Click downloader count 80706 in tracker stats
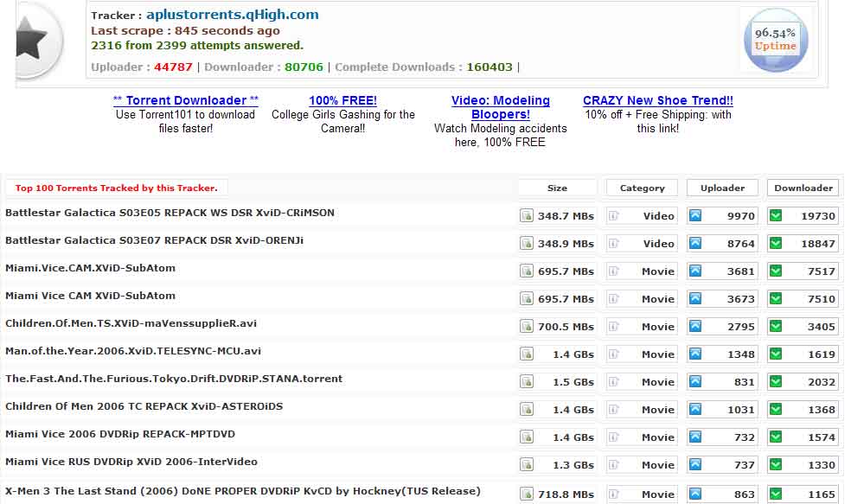This screenshot has width=851, height=504. [304, 67]
